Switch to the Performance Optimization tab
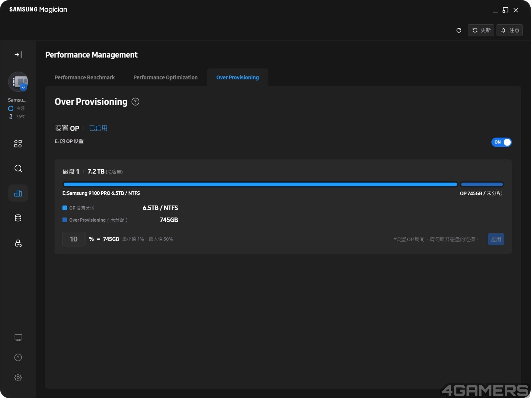The height and width of the screenshot is (399, 532). tap(166, 78)
